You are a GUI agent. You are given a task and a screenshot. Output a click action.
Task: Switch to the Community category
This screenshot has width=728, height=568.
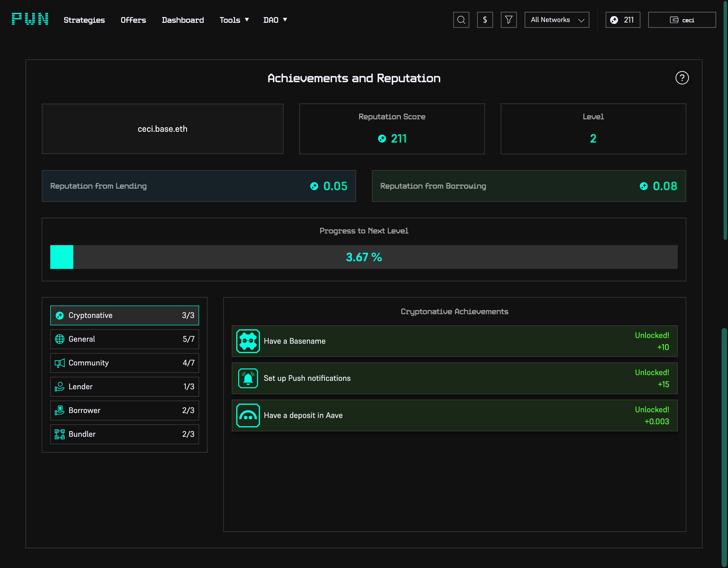[124, 363]
